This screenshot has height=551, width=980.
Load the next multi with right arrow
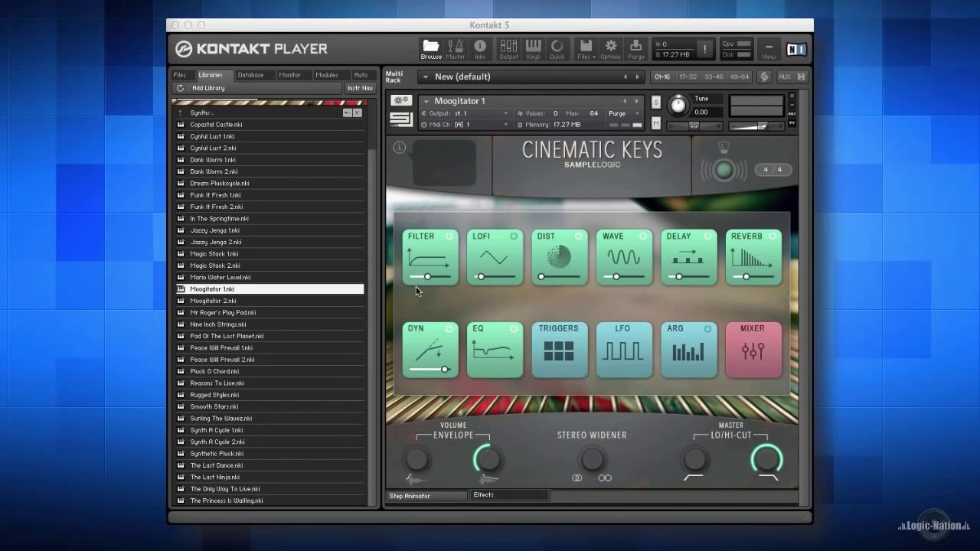[637, 77]
